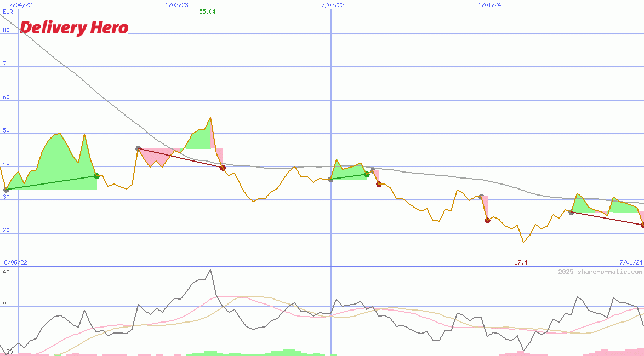Viewport: 644px width, 356px height.
Task: Click the 20 price axis label
Action: 6,231
